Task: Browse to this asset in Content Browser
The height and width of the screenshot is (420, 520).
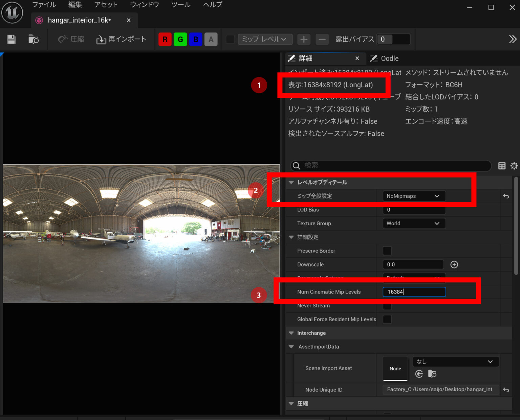Action: click(34, 39)
